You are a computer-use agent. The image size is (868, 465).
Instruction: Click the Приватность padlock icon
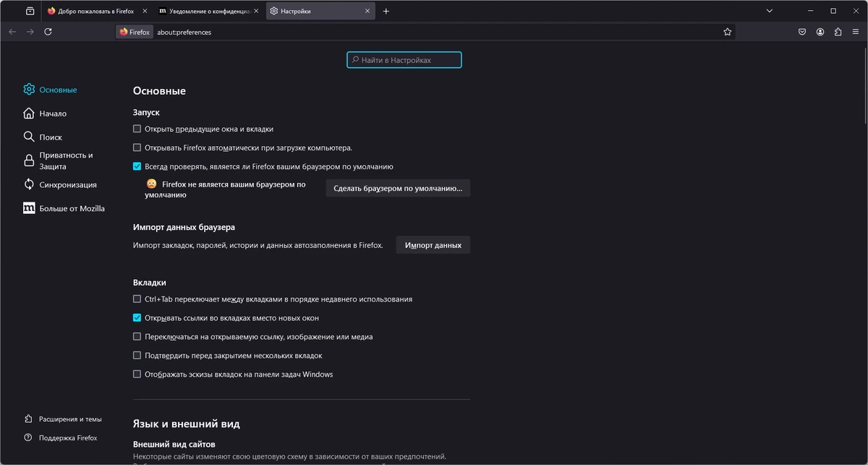pos(29,161)
